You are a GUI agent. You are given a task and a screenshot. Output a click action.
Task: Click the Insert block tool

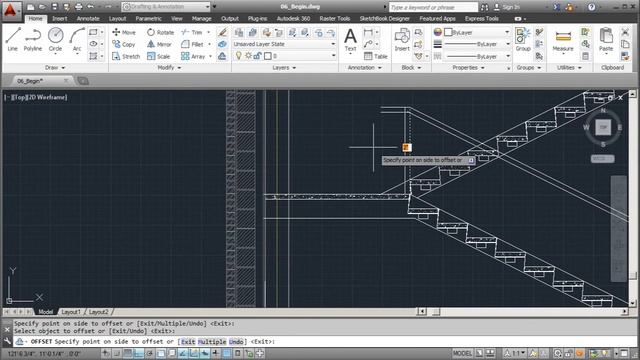pos(402,40)
